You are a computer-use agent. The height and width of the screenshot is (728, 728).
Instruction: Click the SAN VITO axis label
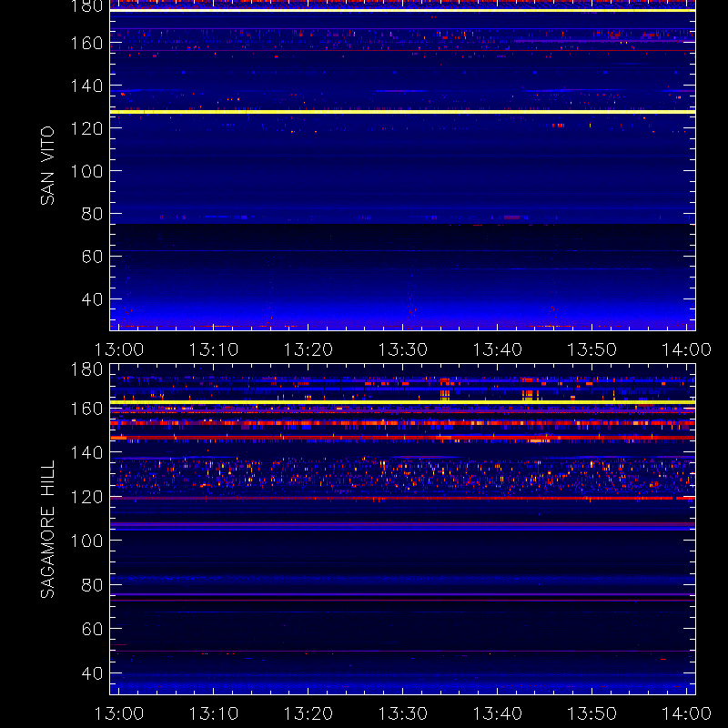(x=47, y=166)
